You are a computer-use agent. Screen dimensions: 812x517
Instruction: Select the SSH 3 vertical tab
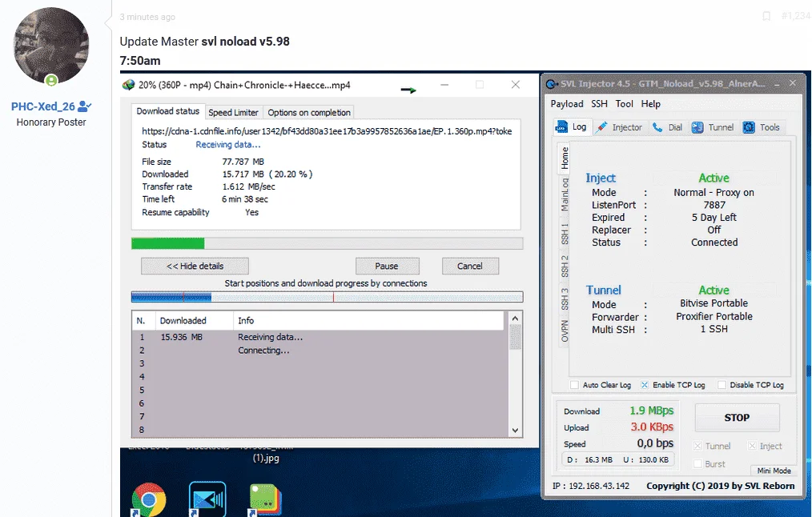coord(565,299)
